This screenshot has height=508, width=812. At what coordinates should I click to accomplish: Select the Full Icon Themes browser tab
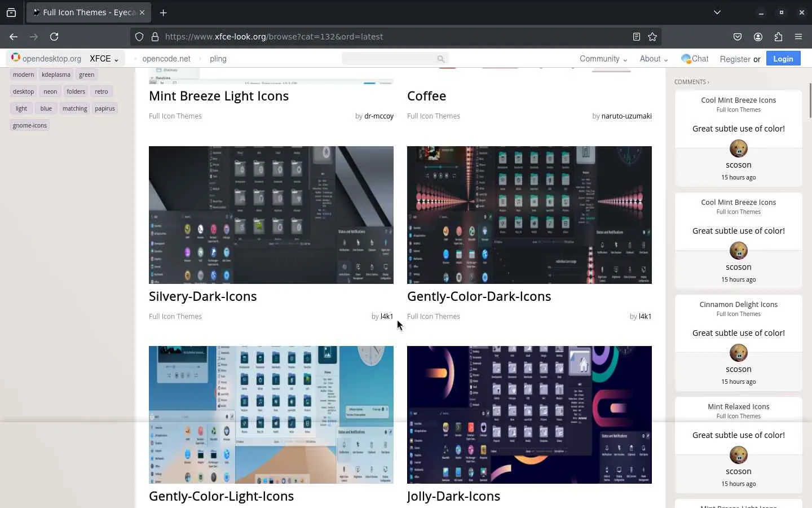[89, 12]
